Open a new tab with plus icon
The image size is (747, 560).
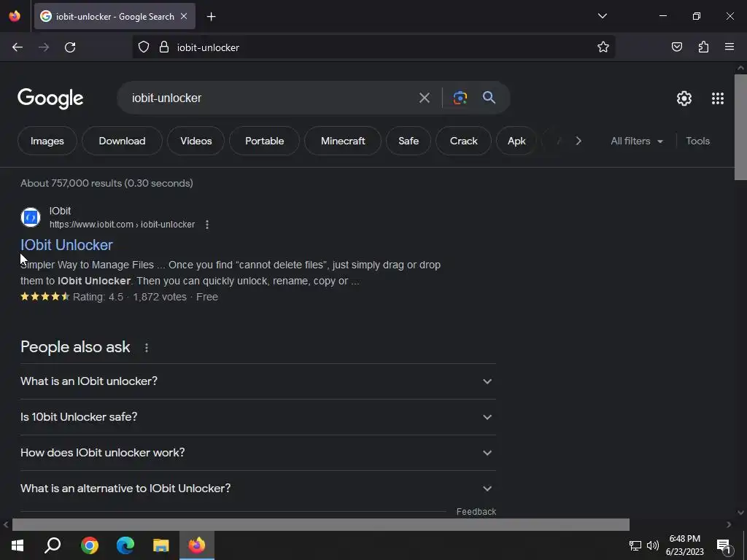click(x=211, y=17)
